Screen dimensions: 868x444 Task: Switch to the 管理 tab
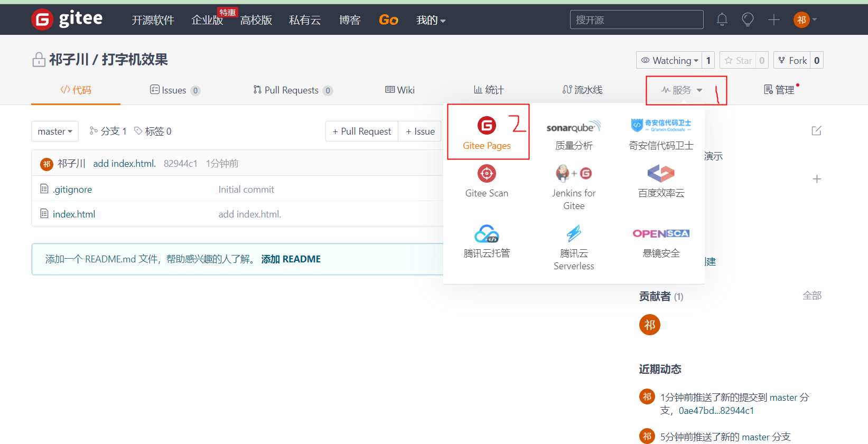779,90
